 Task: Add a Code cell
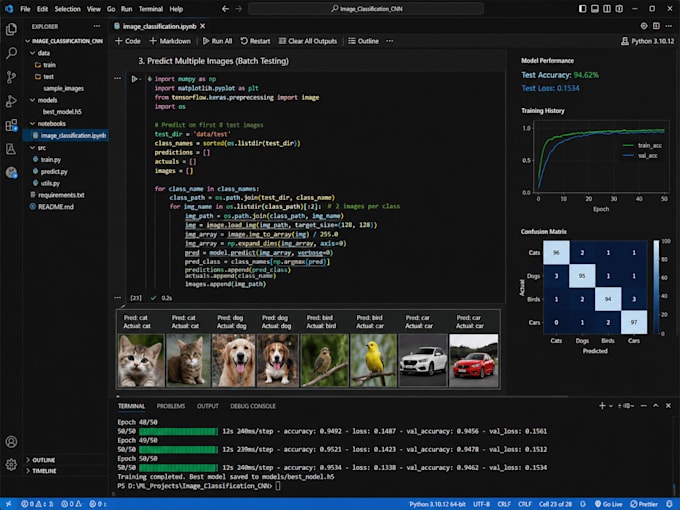coord(128,41)
